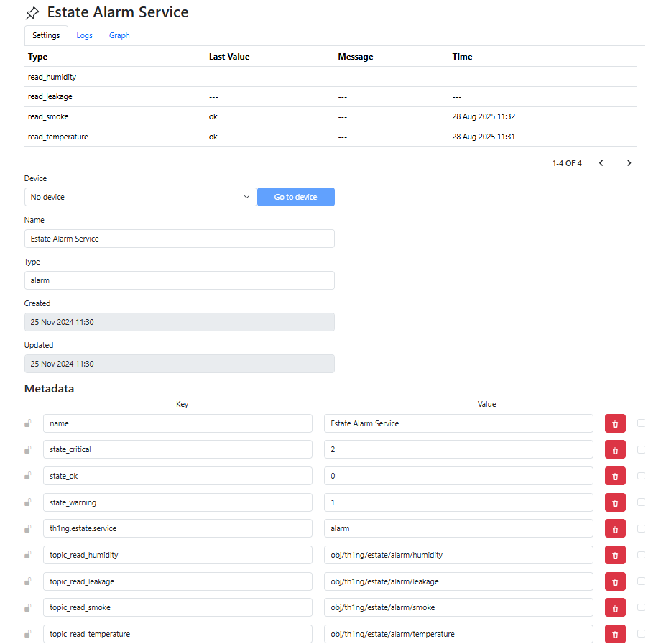The image size is (656, 644).
Task: Select the read_smoke table row
Action: 331,116
